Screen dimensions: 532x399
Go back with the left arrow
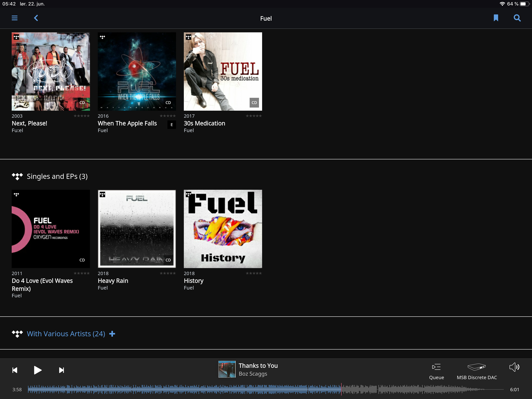tap(36, 18)
